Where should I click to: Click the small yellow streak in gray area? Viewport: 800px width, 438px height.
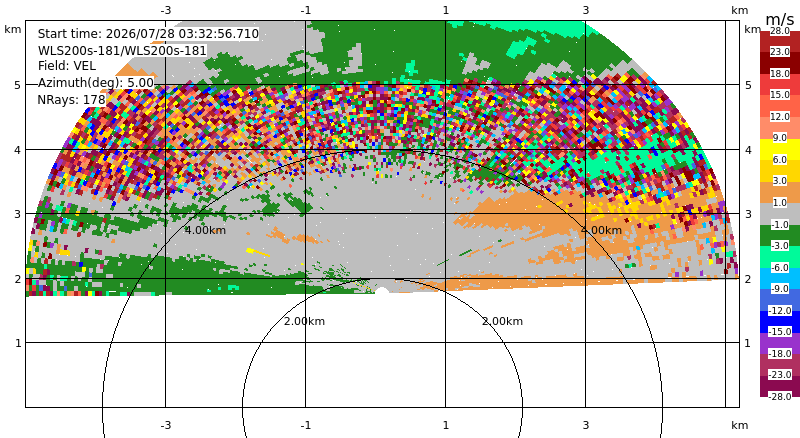tap(258, 252)
